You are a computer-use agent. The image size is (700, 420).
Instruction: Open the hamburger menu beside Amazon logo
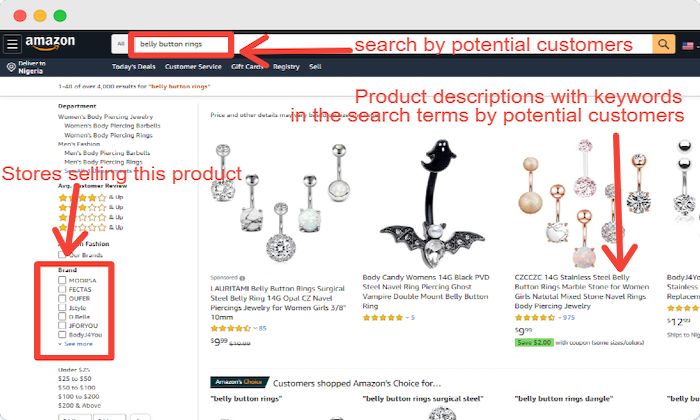[12, 44]
